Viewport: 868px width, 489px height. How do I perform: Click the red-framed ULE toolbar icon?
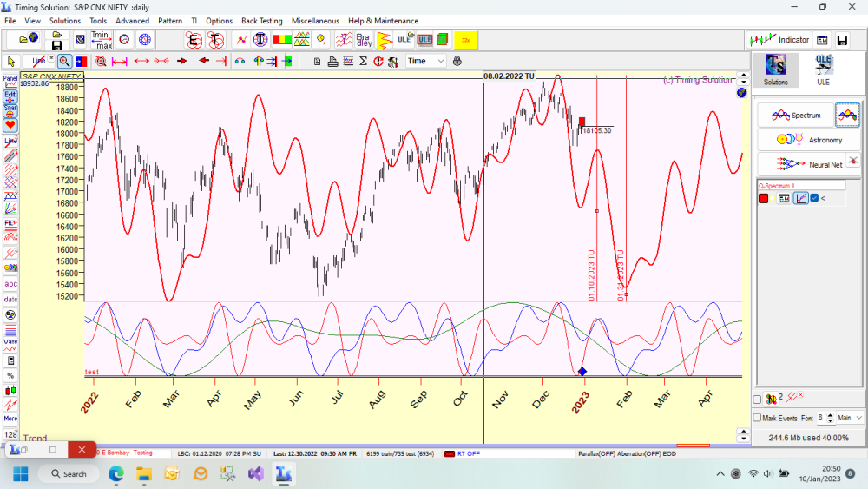(424, 40)
